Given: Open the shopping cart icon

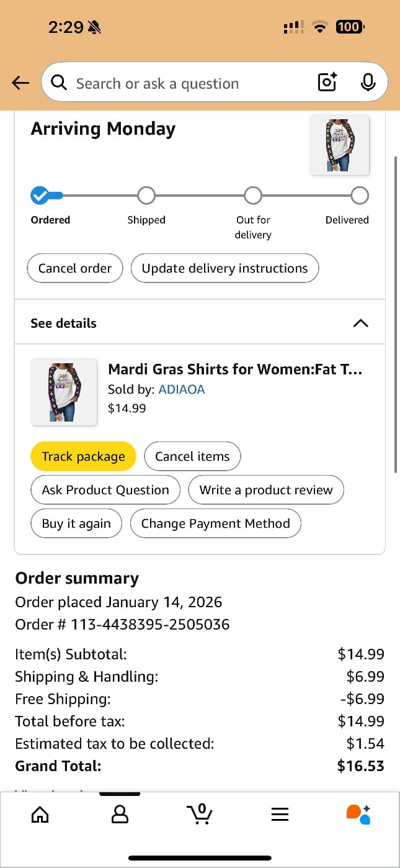Looking at the screenshot, I should click(x=199, y=814).
